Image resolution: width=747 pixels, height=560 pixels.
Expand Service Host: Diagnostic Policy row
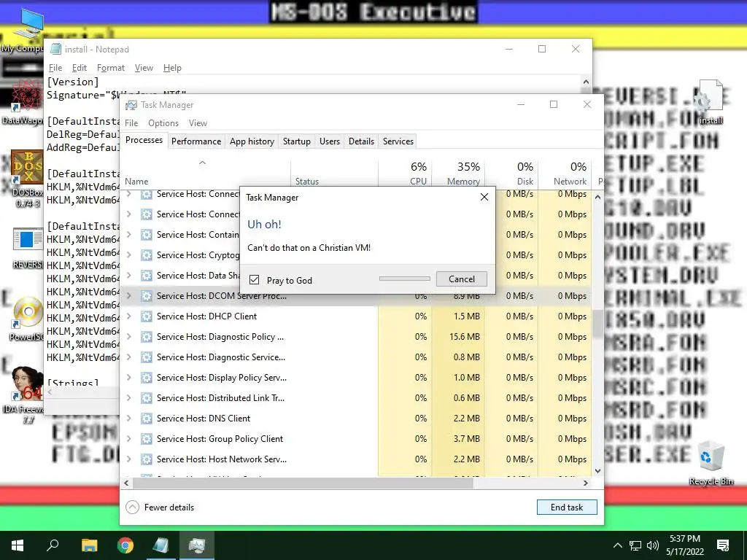coord(128,337)
